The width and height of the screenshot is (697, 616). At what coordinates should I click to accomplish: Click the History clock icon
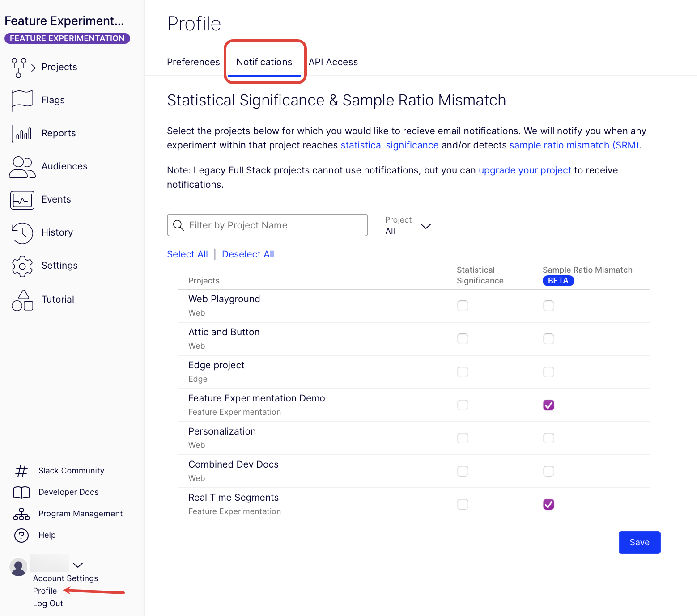(22, 233)
